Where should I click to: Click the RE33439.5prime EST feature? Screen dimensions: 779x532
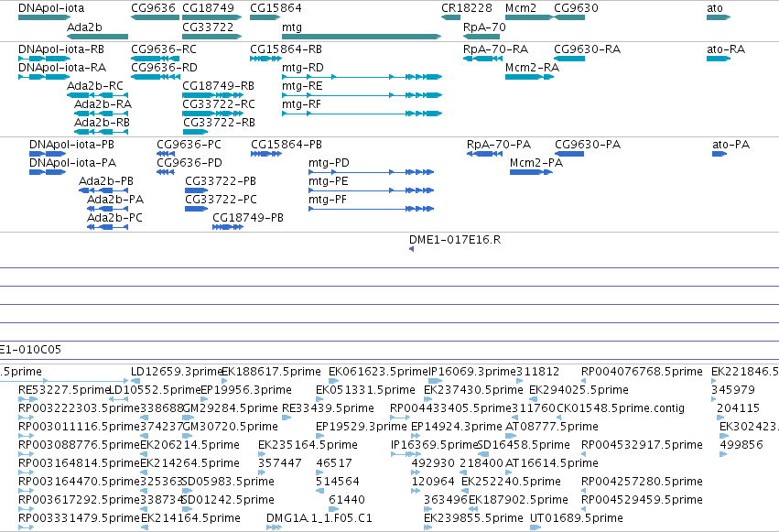[x=287, y=418]
